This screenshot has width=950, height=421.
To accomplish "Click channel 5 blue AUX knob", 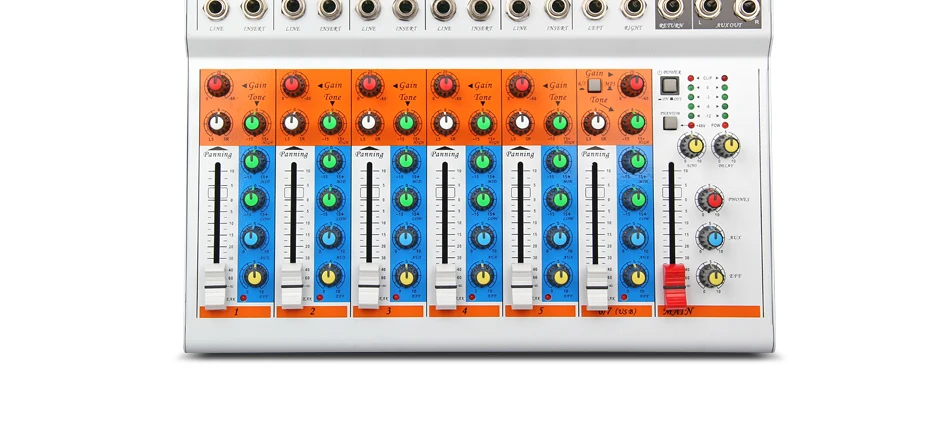I will click(x=559, y=238).
